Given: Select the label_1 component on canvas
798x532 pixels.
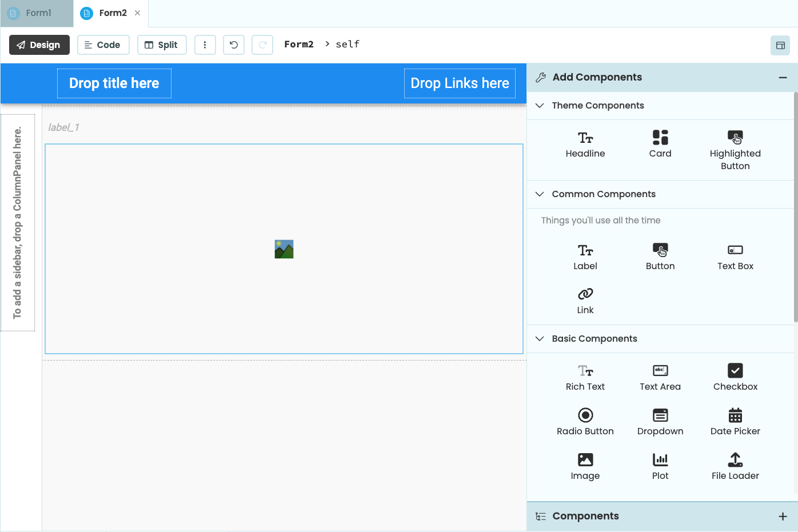Looking at the screenshot, I should pyautogui.click(x=64, y=127).
